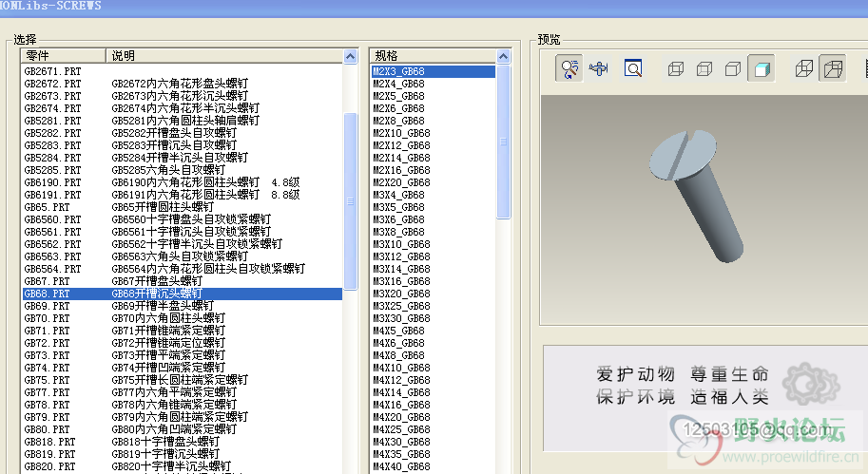Select part GB819.PRT
The height and width of the screenshot is (474, 868).
(183, 454)
